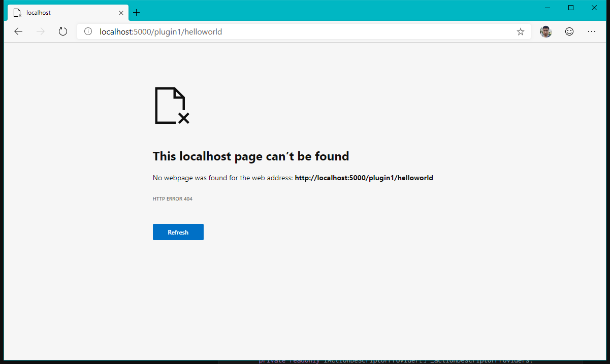Click the bold URL in error message
The width and height of the screenshot is (610, 364).
(x=364, y=178)
